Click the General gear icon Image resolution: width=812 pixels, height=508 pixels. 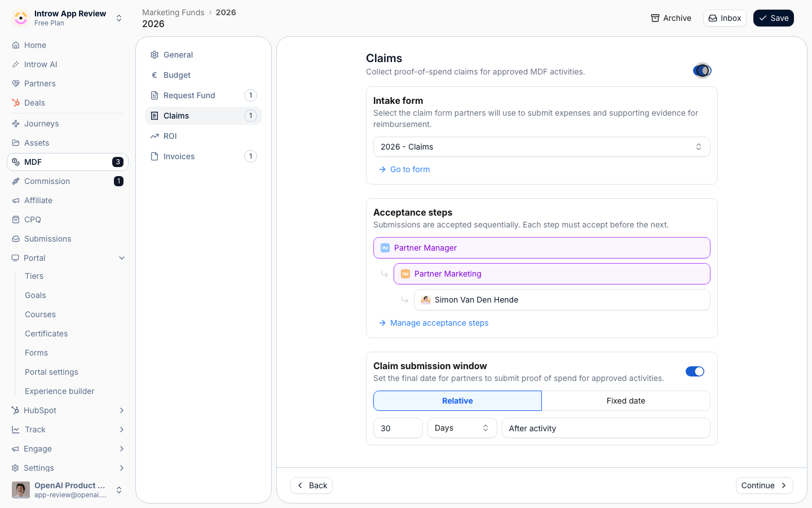coord(155,55)
